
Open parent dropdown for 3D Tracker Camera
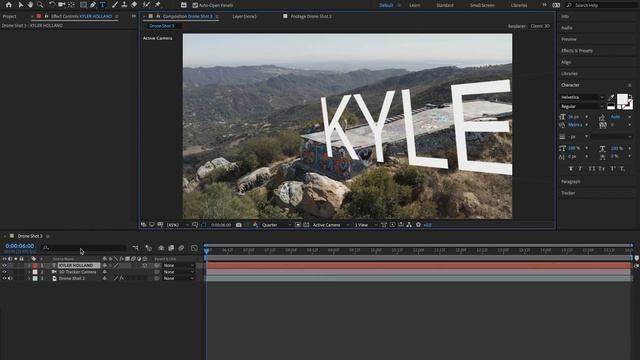(x=178, y=272)
